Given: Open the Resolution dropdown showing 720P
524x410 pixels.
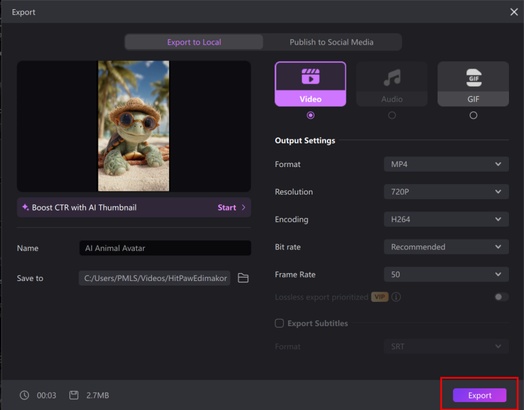Looking at the screenshot, I should (x=446, y=192).
